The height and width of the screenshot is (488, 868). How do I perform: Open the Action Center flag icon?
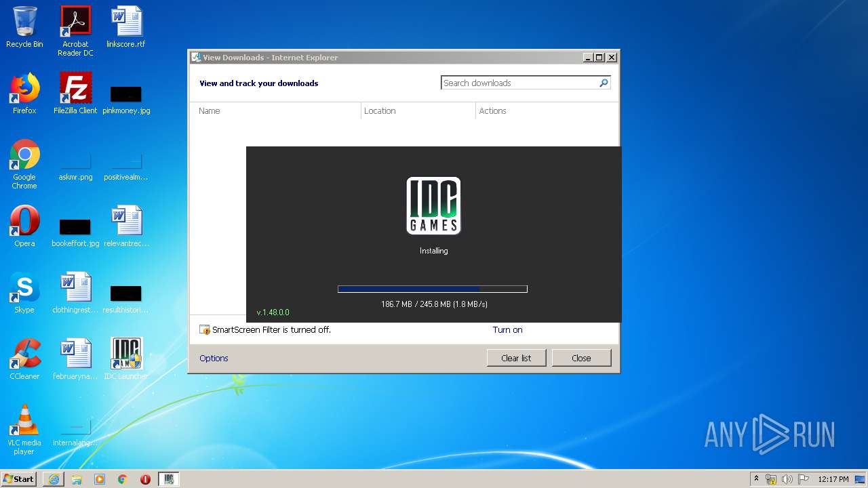tap(804, 479)
